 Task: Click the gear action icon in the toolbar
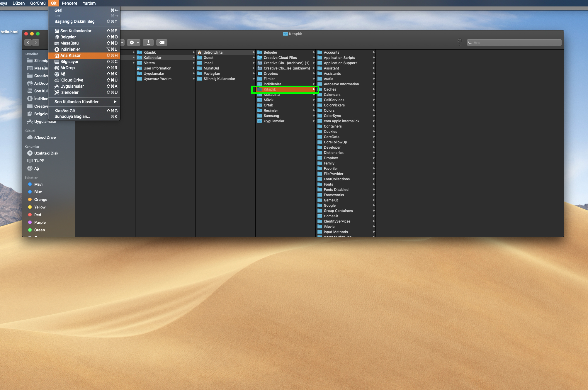tap(132, 42)
